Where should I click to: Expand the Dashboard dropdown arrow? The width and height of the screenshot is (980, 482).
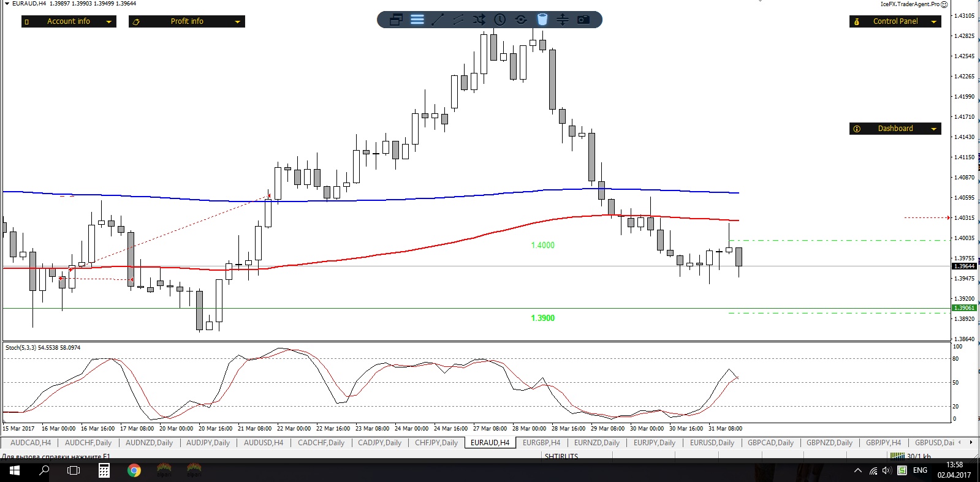click(x=934, y=129)
